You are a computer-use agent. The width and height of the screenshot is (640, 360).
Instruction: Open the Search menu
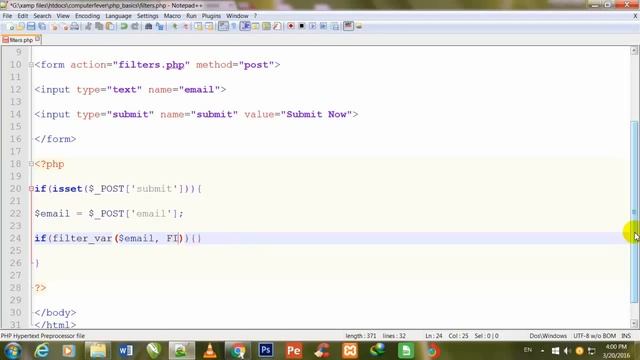42,16
